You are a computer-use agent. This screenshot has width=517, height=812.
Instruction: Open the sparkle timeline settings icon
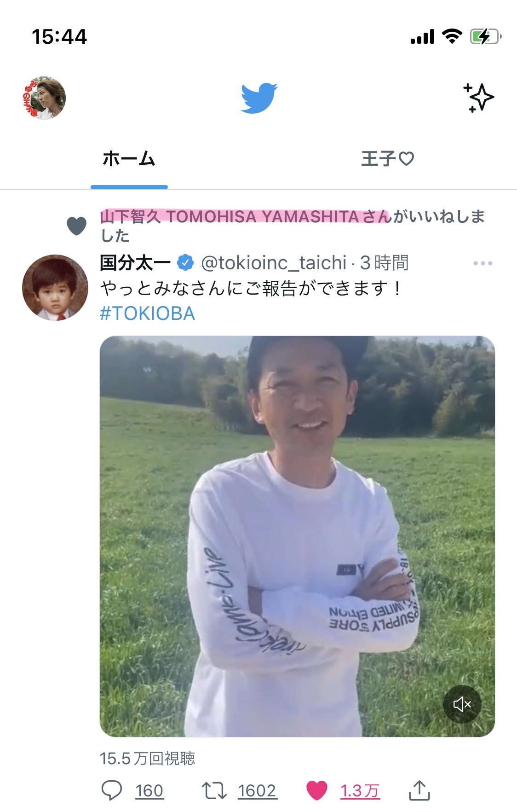tap(478, 98)
